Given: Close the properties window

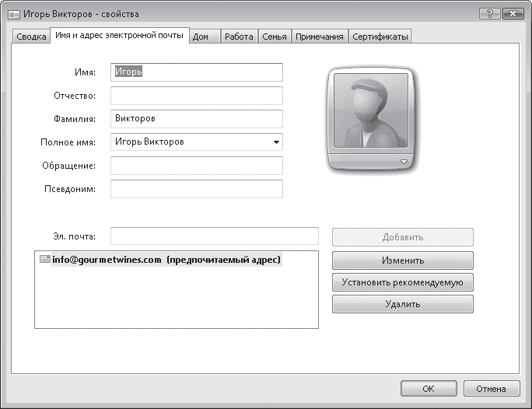Looking at the screenshot, I should [513, 13].
